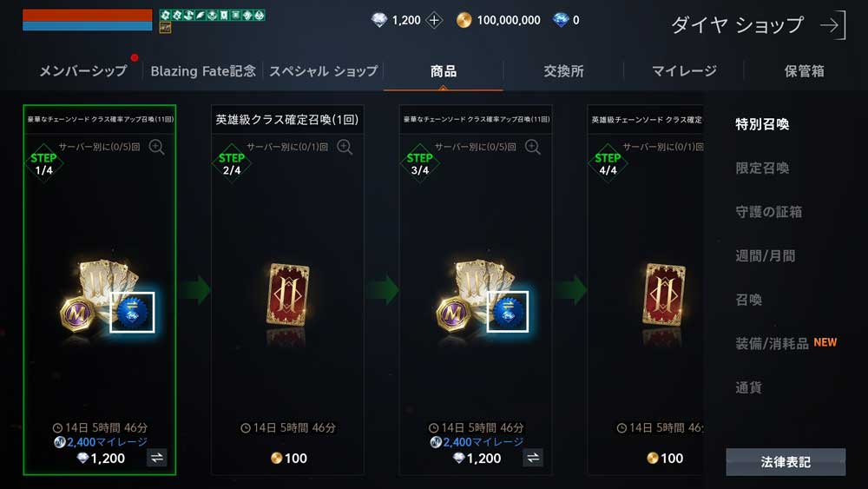Open magnifier details on the STEP 3/4 card
This screenshot has width=868, height=489.
tap(533, 147)
